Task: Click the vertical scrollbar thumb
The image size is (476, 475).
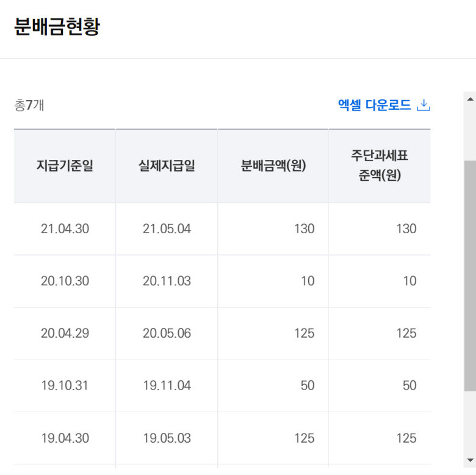Action: (471, 276)
